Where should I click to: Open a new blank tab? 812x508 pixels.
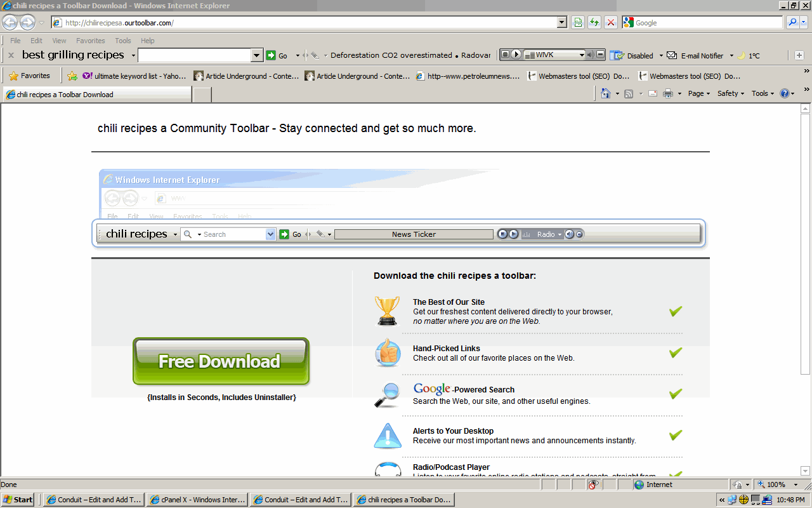coord(202,95)
